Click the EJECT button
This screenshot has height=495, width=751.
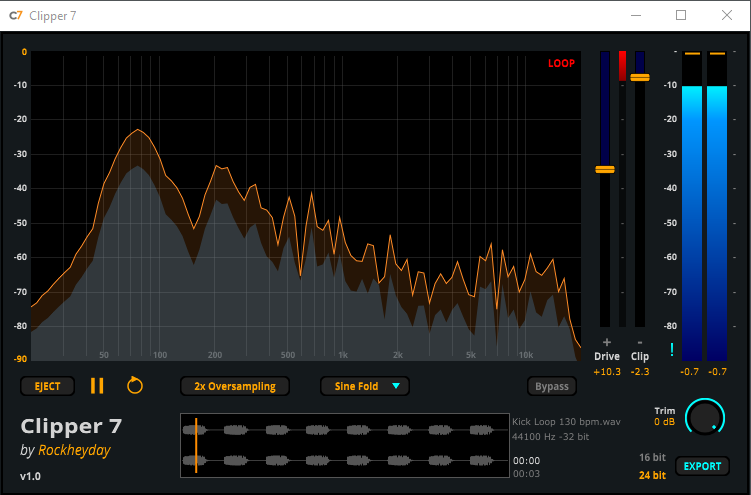pos(47,386)
